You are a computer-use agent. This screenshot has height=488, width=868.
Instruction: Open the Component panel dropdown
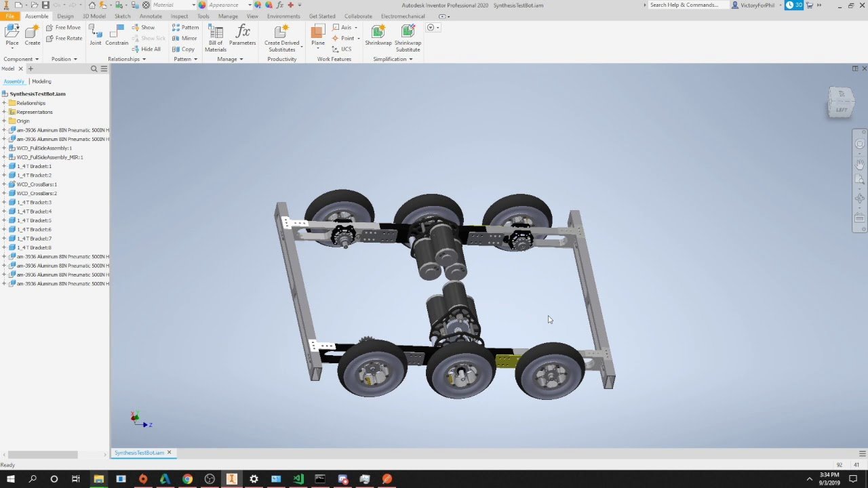37,59
